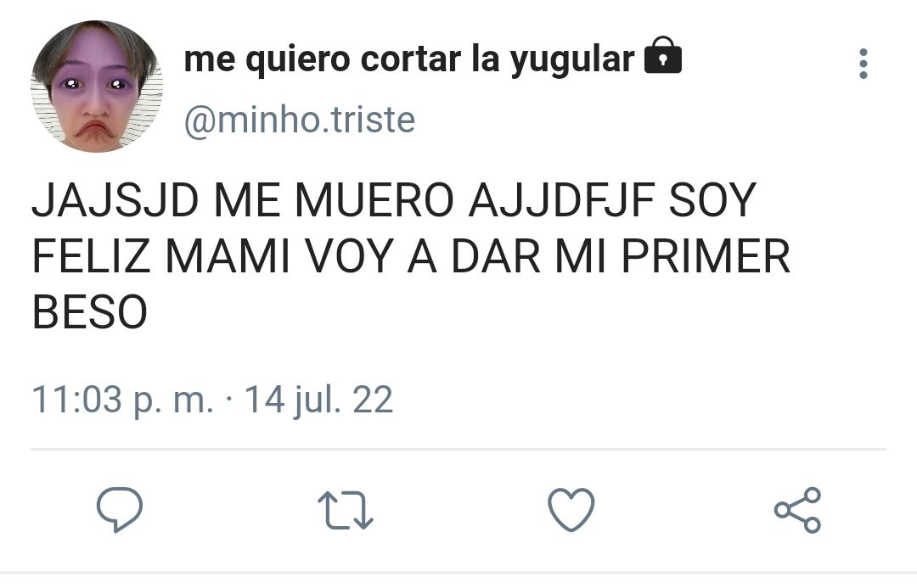The width and height of the screenshot is (917, 588).
Task: Open the three-dot more options menu
Action: pos(864,64)
